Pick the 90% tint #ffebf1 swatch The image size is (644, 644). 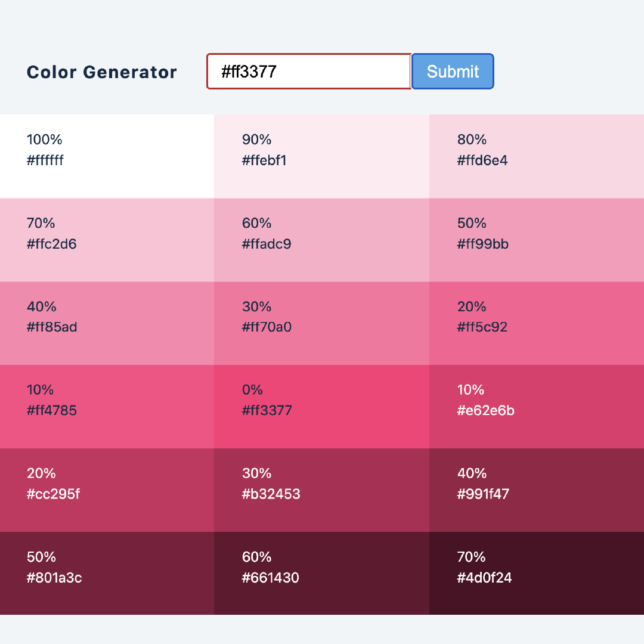click(x=321, y=156)
